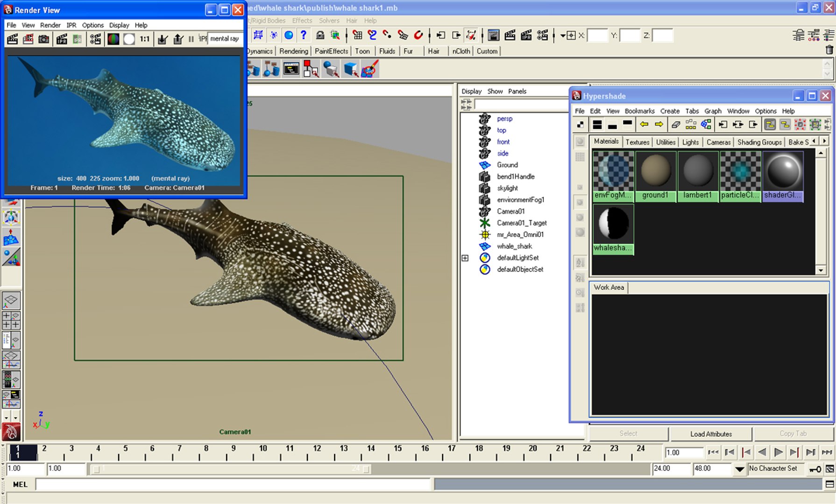Open the renderer dropdown showing mental ray
The width and height of the screenshot is (836, 504).
coord(225,39)
